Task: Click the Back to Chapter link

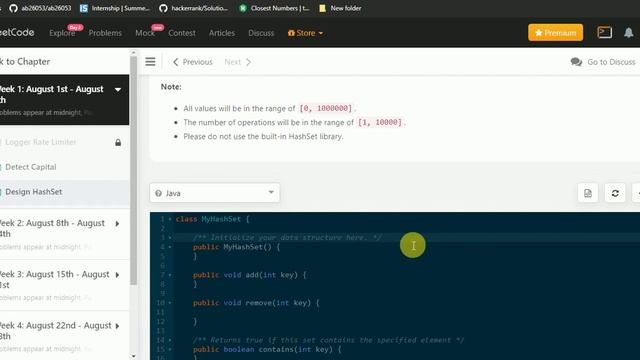Action: point(25,62)
